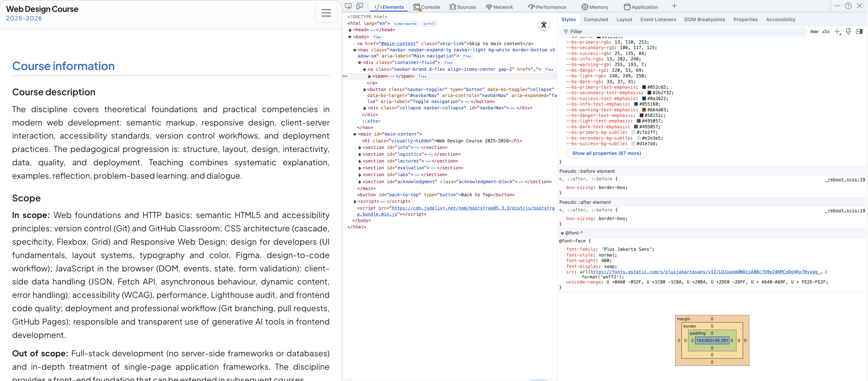
Task: Click Show all properties (67 more)
Action: (606, 153)
